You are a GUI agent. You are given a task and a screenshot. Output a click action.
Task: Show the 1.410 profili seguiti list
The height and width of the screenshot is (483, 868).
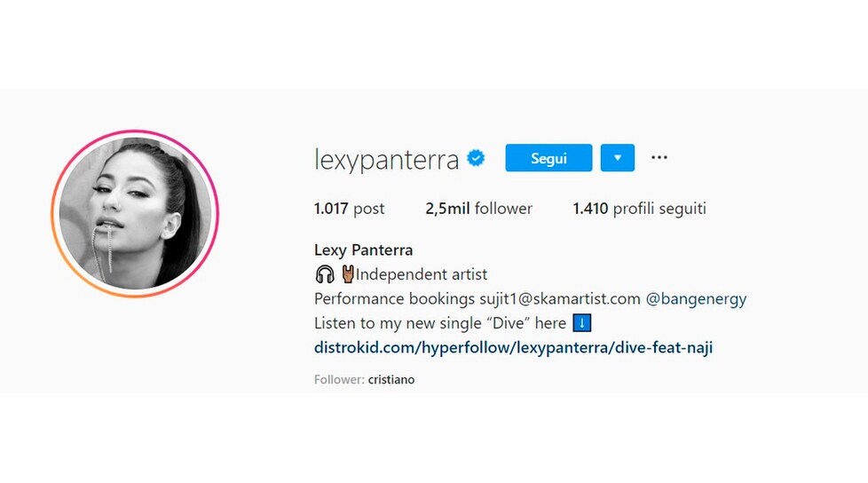pyautogui.click(x=639, y=209)
